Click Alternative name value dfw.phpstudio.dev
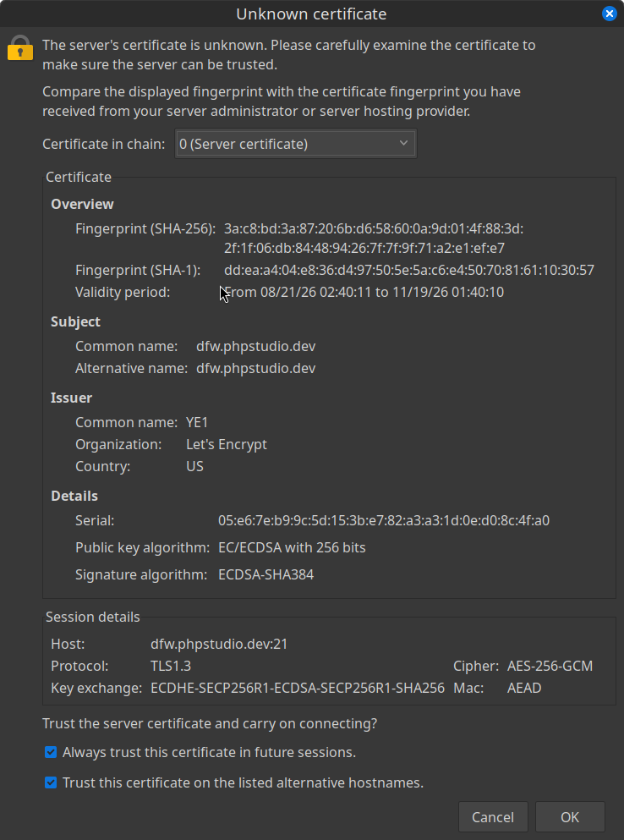This screenshot has height=840, width=624. tap(255, 368)
